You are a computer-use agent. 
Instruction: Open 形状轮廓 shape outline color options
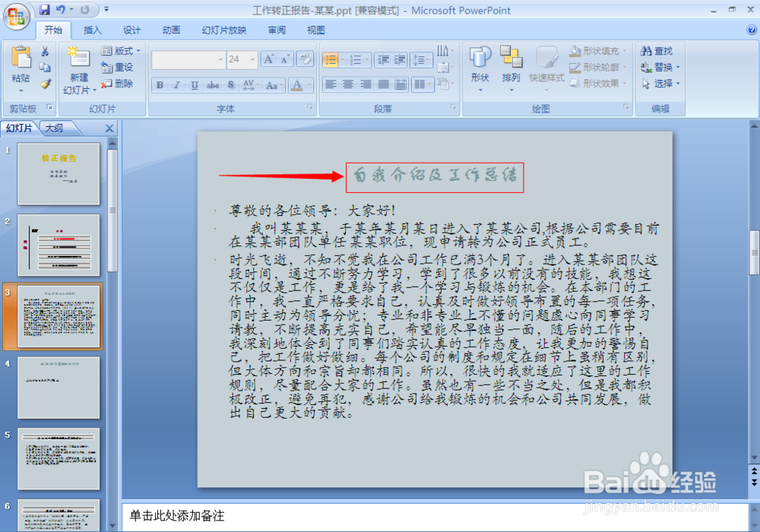(x=598, y=68)
